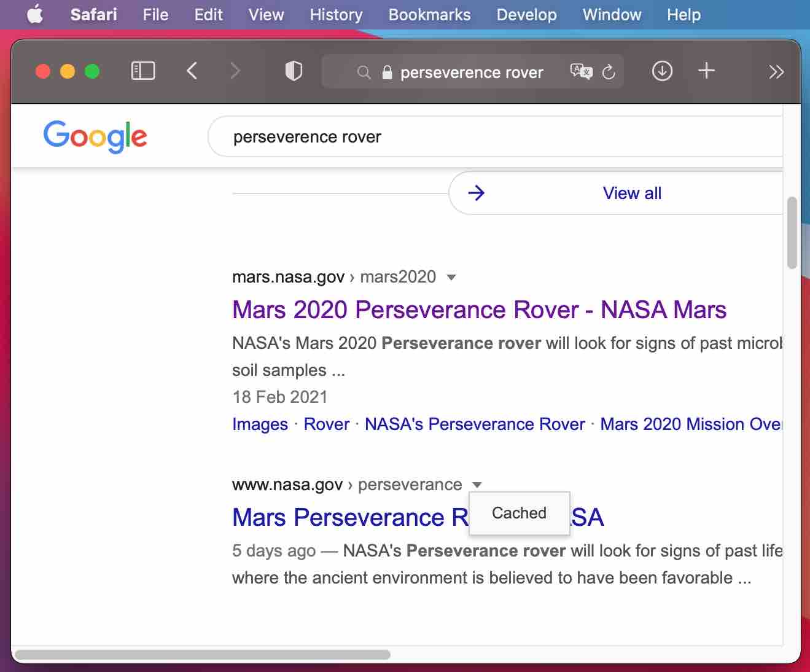Open the page translation icon
This screenshot has width=810, height=672.
(x=581, y=72)
